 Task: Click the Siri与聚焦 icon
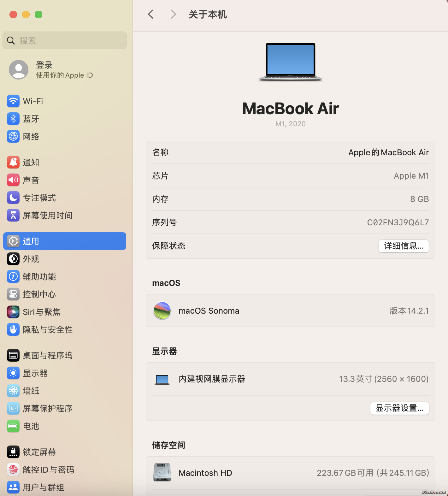tap(13, 312)
